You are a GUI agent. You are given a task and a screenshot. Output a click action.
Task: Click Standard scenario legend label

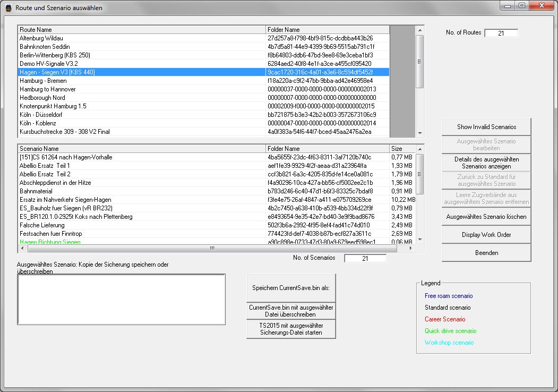point(448,308)
